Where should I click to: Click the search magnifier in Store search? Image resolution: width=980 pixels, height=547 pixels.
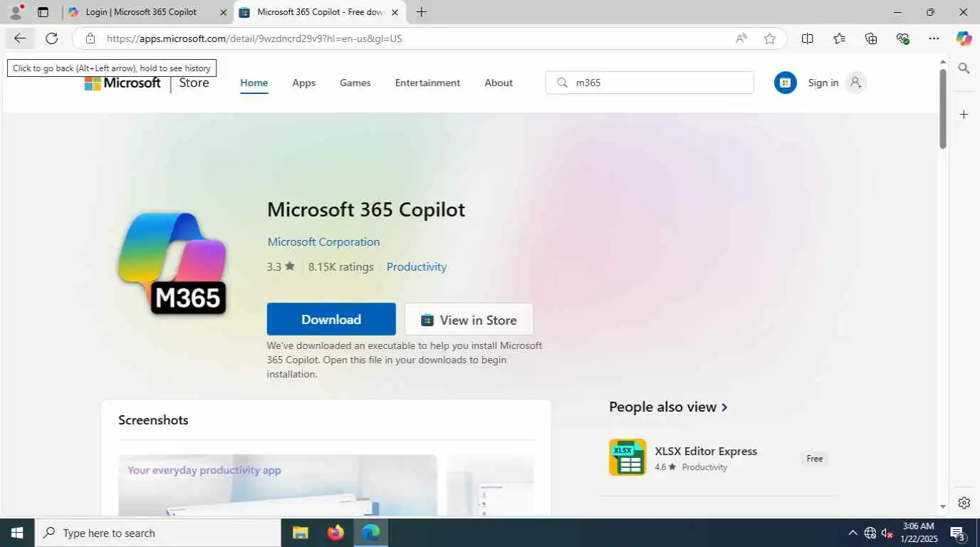point(563,83)
